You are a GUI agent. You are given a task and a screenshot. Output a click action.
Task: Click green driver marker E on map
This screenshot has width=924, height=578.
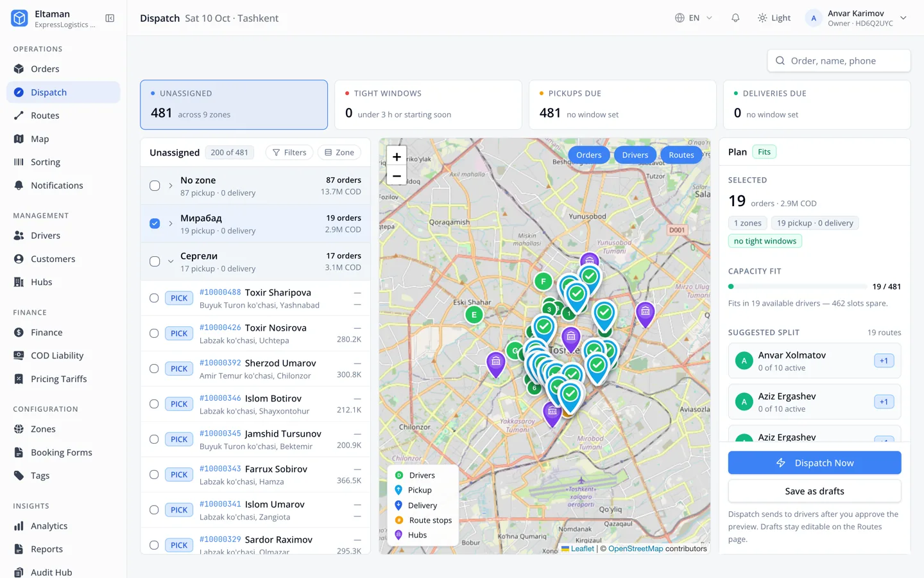(x=474, y=315)
